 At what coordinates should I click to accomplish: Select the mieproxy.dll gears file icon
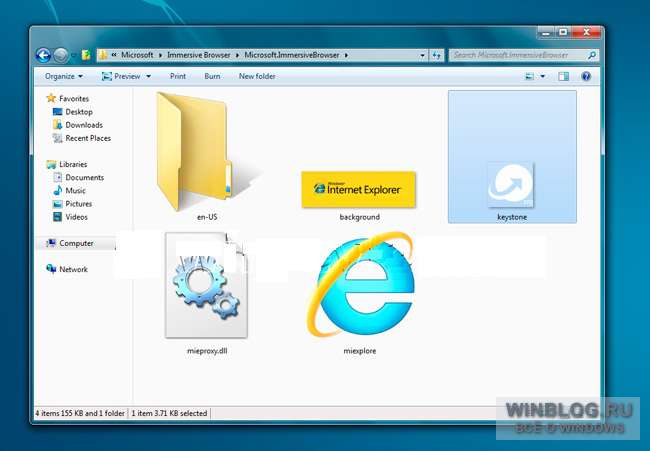coord(206,286)
